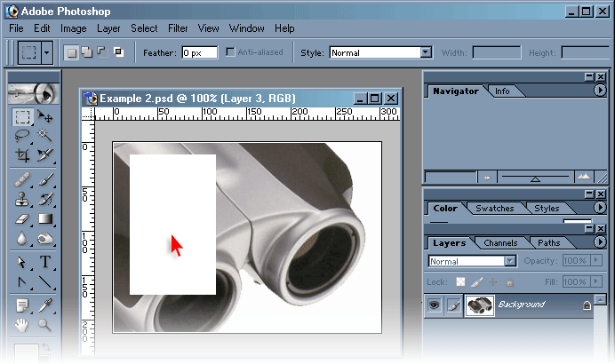Open the Navigator palette menu
Screen dimensions: 615x364
[x=600, y=91]
